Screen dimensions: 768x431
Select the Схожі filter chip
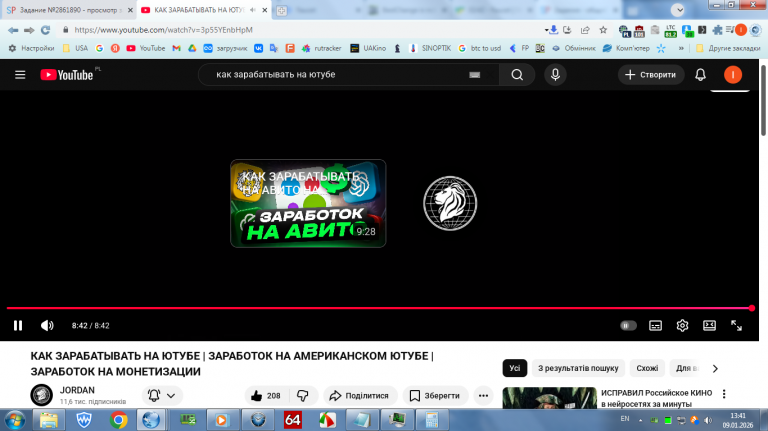click(647, 368)
